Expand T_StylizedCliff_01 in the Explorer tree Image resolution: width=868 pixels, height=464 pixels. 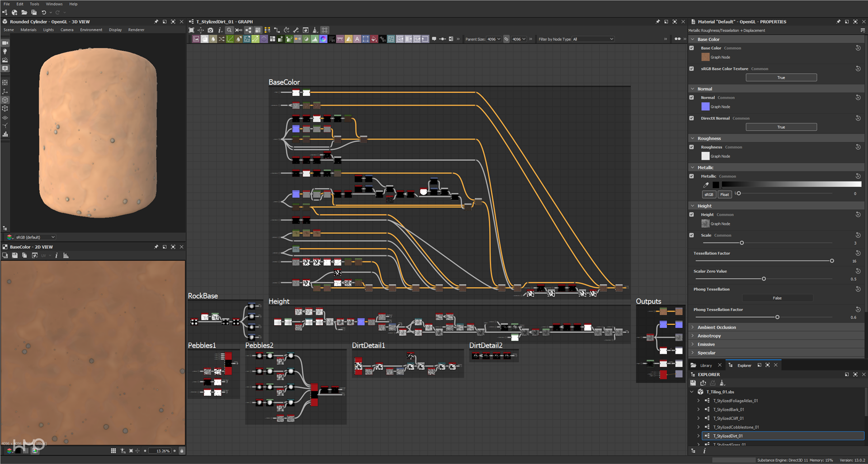click(x=698, y=418)
